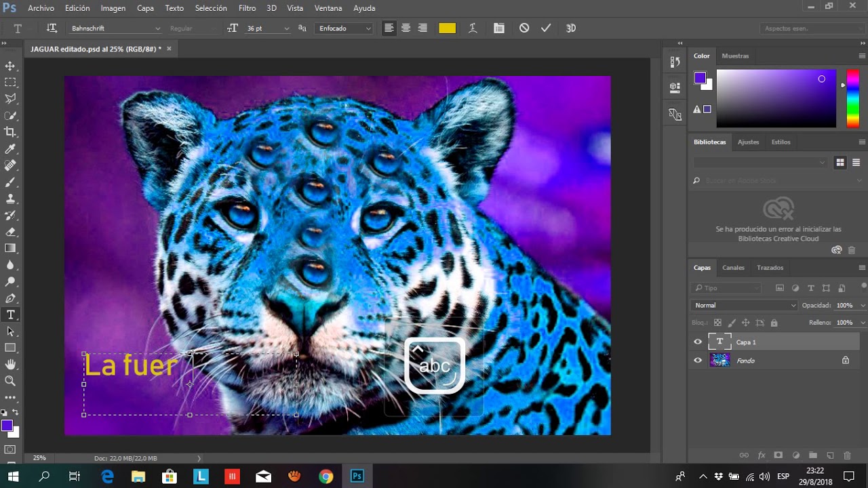The height and width of the screenshot is (488, 868).
Task: Select the Lasso tool
Action: click(10, 99)
